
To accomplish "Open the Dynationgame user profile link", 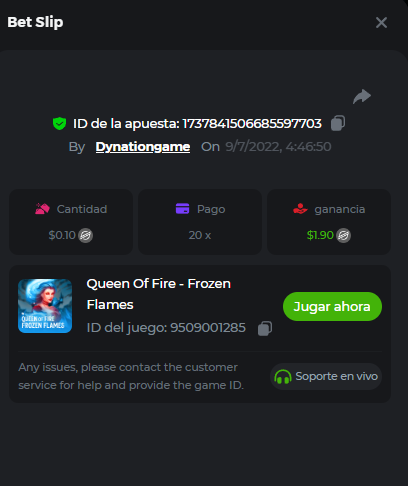I will pyautogui.click(x=143, y=147).
